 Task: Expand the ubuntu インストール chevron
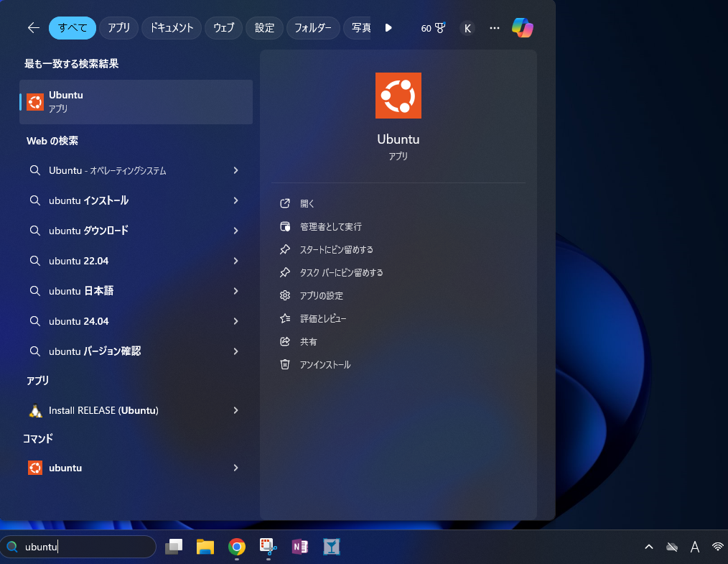tap(236, 200)
